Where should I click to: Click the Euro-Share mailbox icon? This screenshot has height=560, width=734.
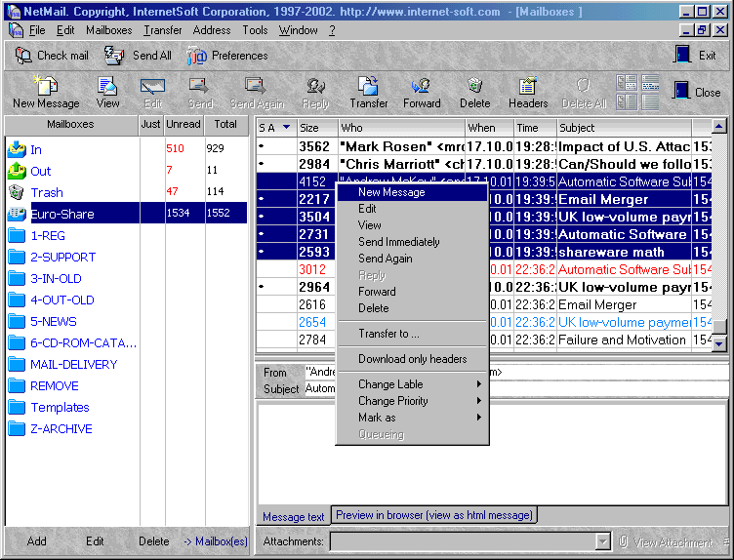[x=17, y=214]
